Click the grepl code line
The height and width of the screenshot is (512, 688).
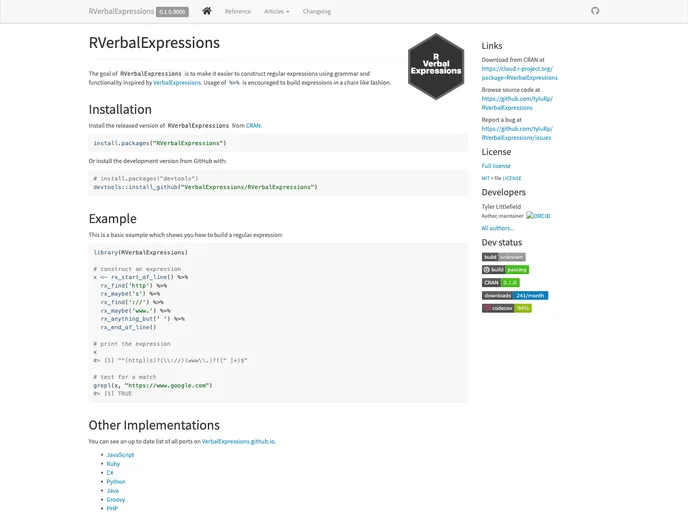(153, 386)
